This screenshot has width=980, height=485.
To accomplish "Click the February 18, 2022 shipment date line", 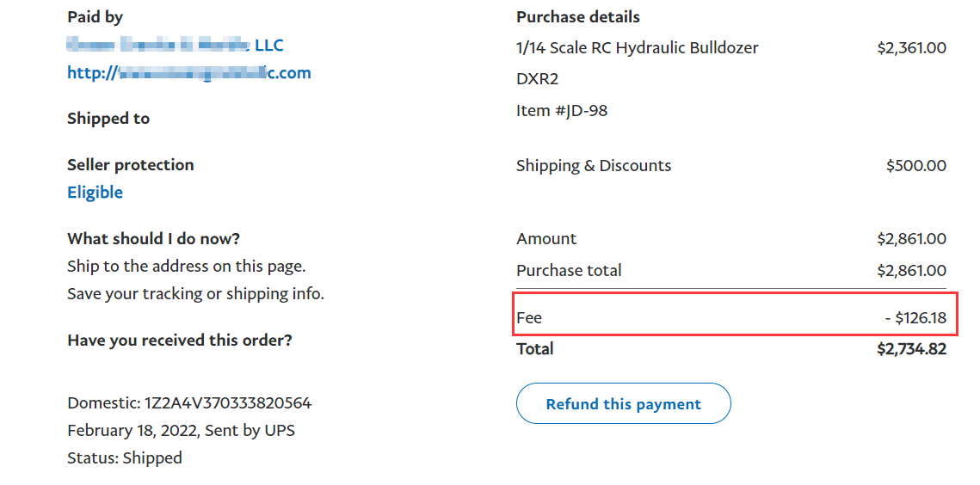I will coord(181,431).
